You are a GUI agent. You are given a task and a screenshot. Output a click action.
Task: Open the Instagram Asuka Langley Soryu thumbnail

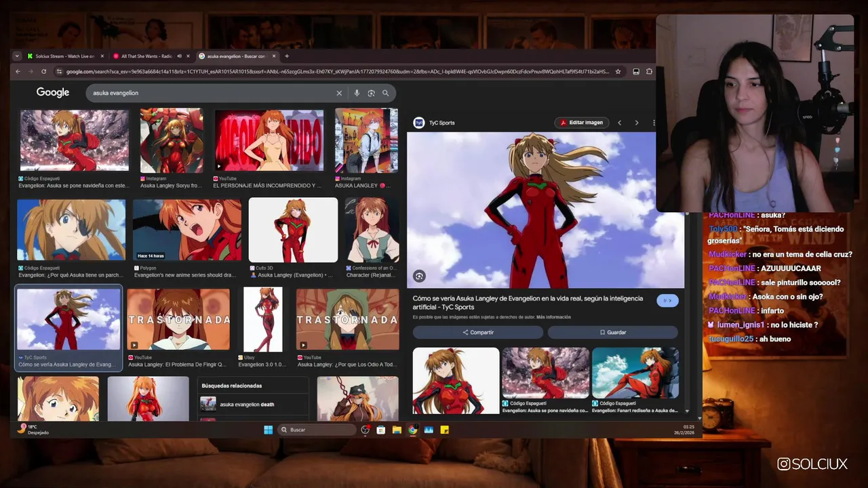172,140
